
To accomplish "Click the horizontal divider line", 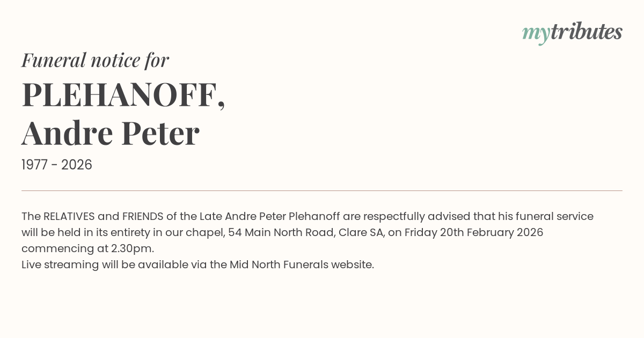I will pos(322,190).
